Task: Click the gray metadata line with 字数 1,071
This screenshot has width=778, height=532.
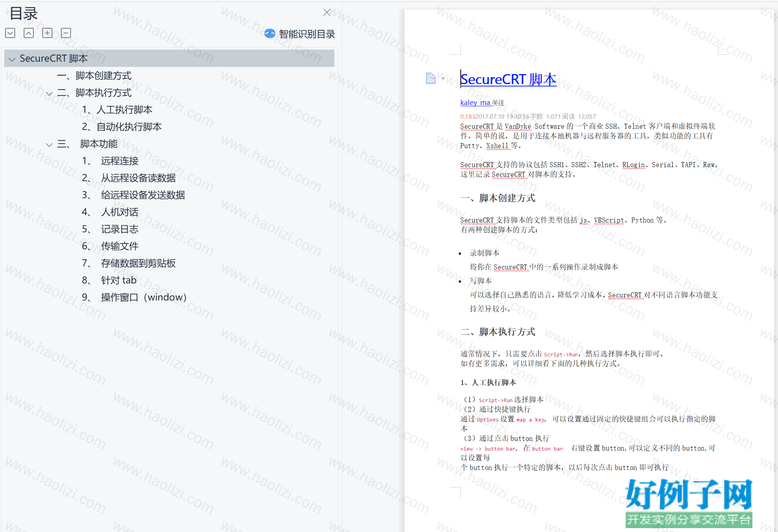Action: pyautogui.click(x=528, y=116)
